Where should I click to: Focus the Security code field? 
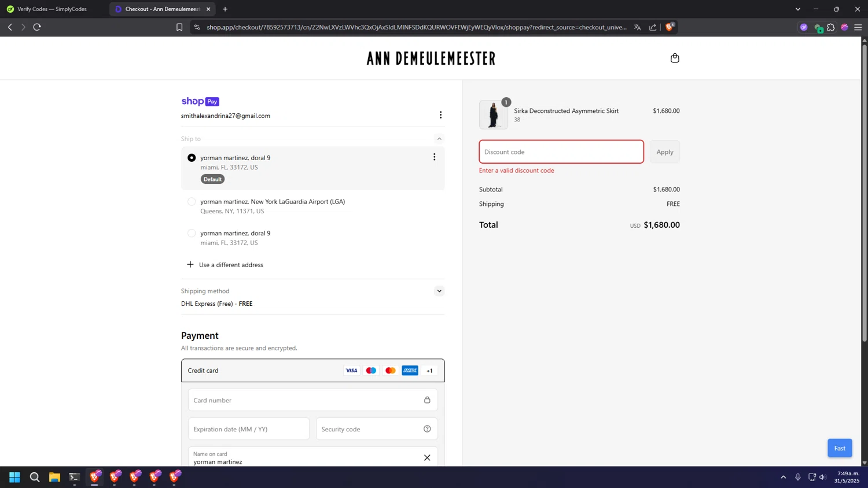[377, 429]
